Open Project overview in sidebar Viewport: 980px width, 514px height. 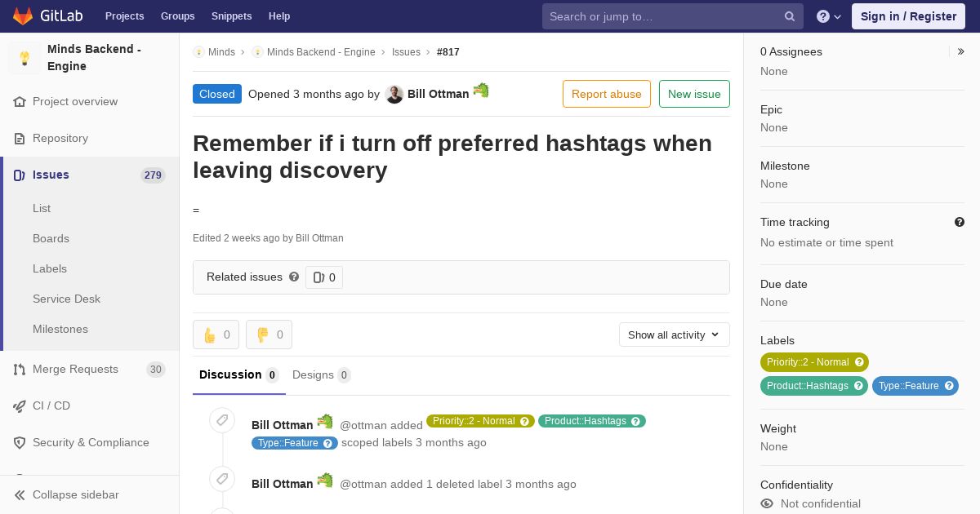point(75,102)
